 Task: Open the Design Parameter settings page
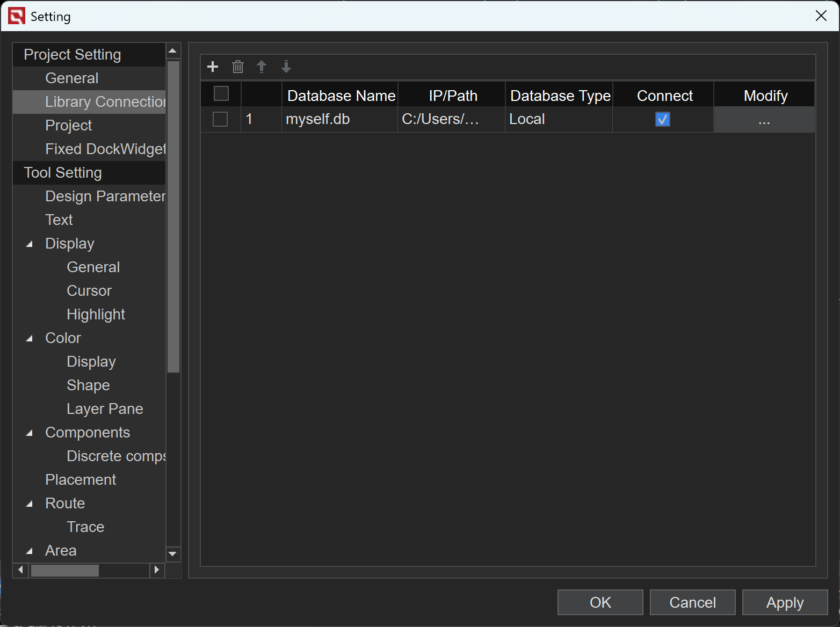(x=105, y=196)
